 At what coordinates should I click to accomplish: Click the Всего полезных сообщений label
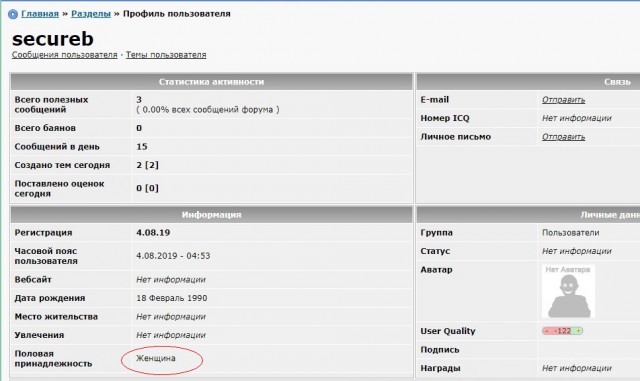tap(51, 105)
